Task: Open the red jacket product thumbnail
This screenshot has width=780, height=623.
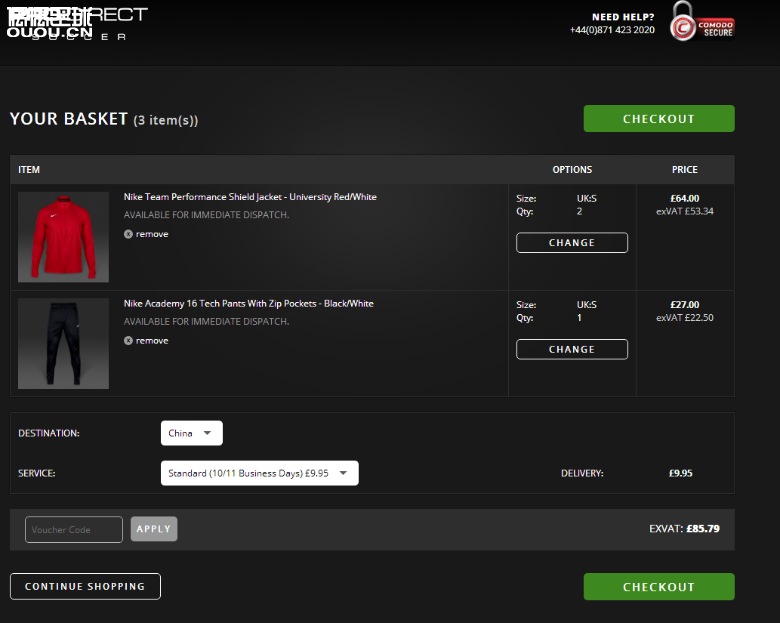Action: [x=63, y=237]
